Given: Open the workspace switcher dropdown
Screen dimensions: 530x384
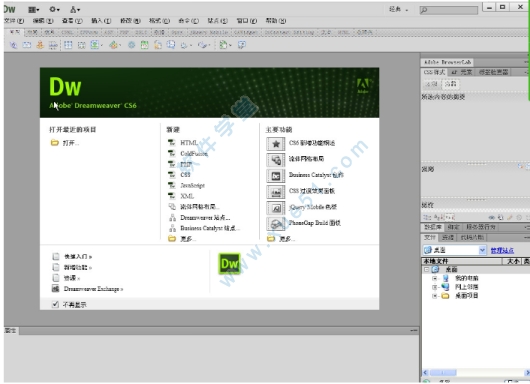Looking at the screenshot, I should pyautogui.click(x=399, y=9).
